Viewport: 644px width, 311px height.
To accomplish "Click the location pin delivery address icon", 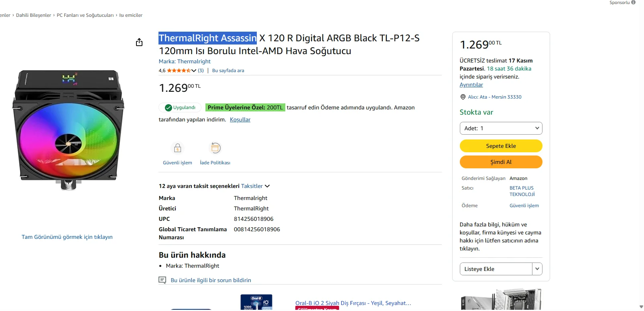I will 463,97.
